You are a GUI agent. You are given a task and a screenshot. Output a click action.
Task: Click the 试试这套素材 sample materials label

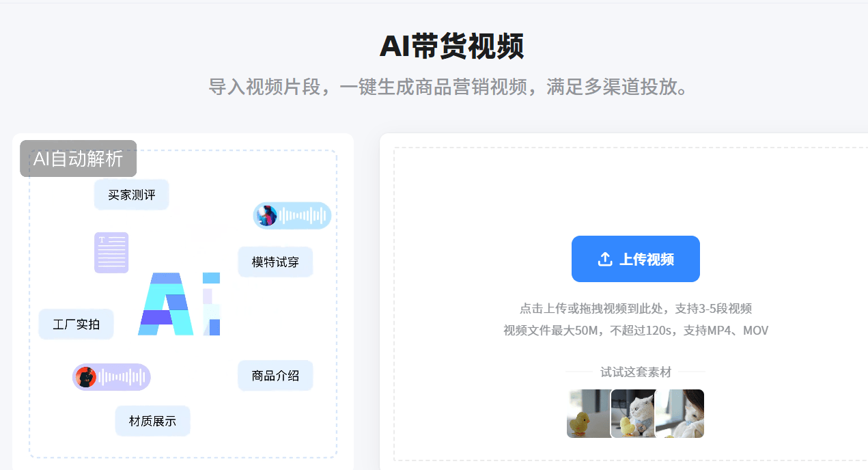[635, 372]
